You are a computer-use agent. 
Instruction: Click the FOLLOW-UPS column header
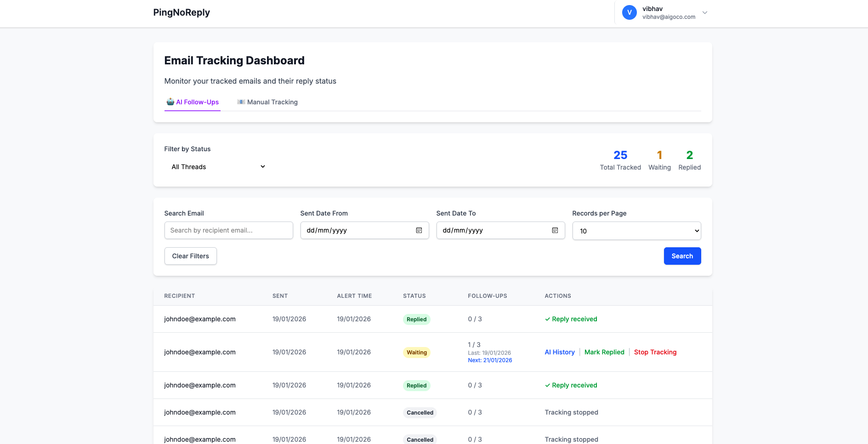[x=488, y=296]
